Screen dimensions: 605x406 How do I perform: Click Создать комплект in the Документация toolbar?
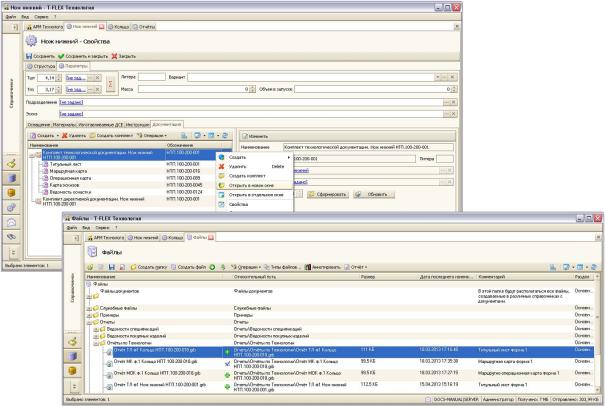point(111,135)
